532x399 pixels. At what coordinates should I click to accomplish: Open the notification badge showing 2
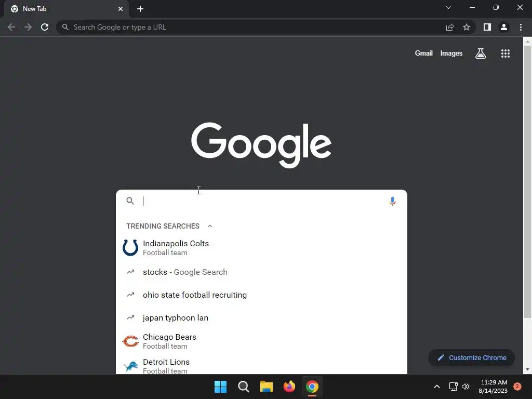coord(517,387)
